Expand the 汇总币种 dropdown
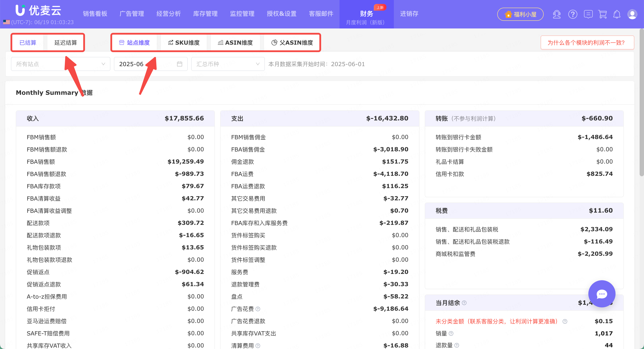 [x=228, y=64]
